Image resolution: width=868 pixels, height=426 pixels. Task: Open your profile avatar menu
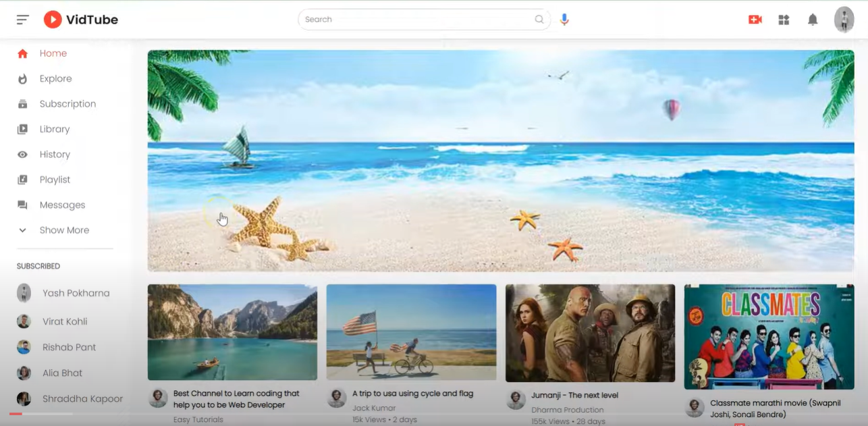tap(844, 19)
